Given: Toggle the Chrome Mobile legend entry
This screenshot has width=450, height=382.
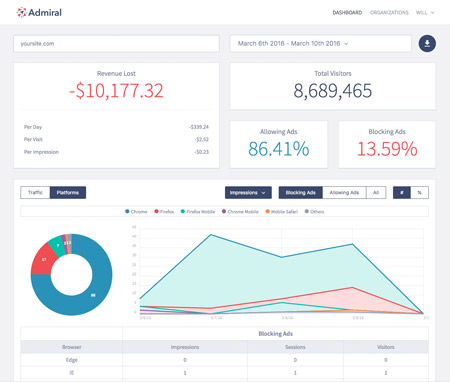Looking at the screenshot, I should [240, 211].
